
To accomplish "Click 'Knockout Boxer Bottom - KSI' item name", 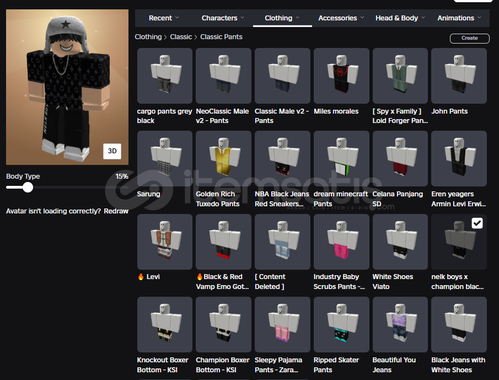I will pyautogui.click(x=163, y=365).
